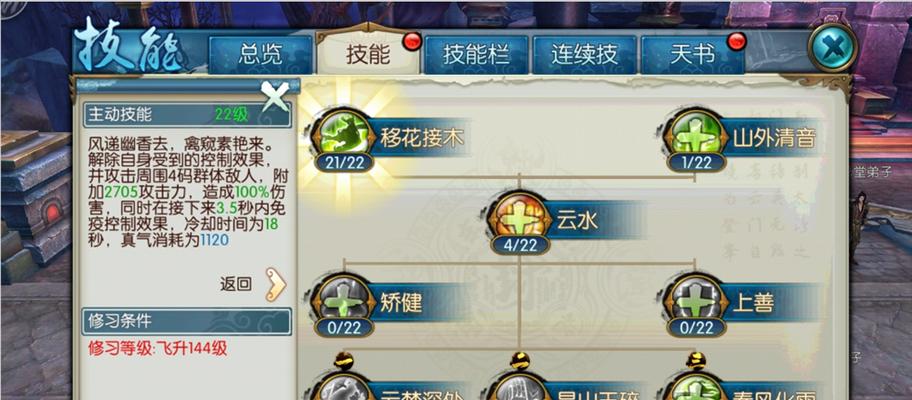Select the 山外清音 skill icon
The image size is (912, 400).
(696, 135)
